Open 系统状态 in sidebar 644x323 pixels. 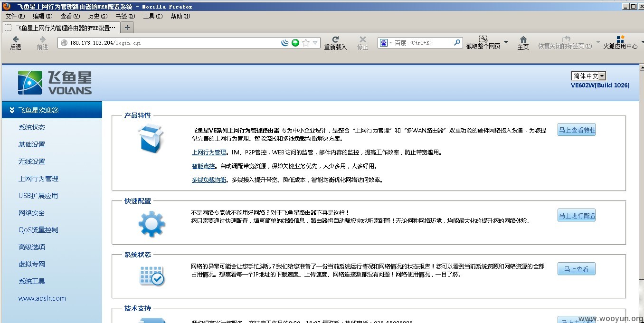click(32, 127)
